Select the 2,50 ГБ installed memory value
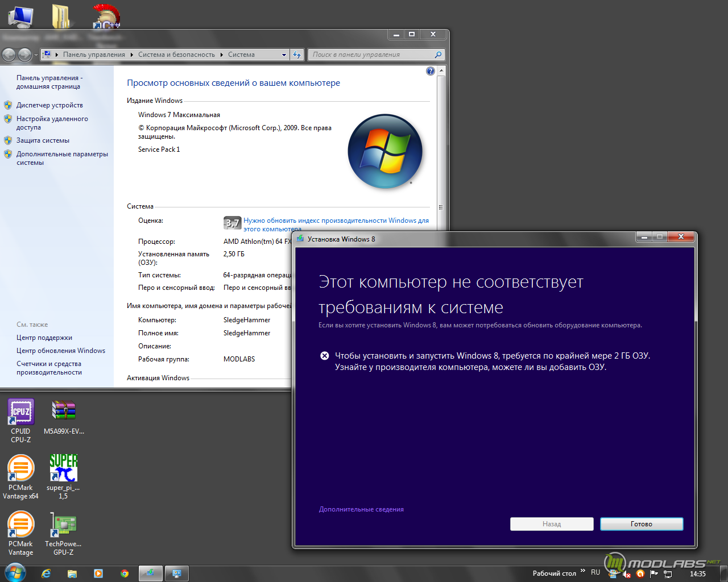Viewport: 728px width, 582px height. [234, 254]
